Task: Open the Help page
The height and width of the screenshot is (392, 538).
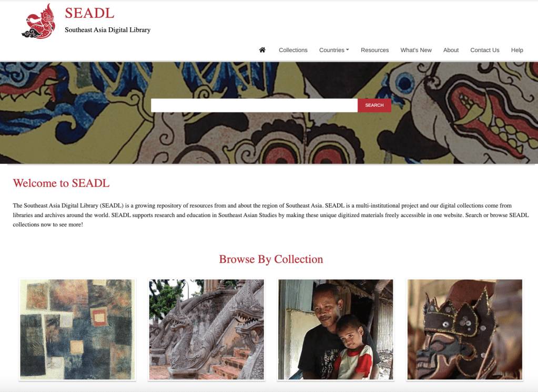Action: (517, 50)
